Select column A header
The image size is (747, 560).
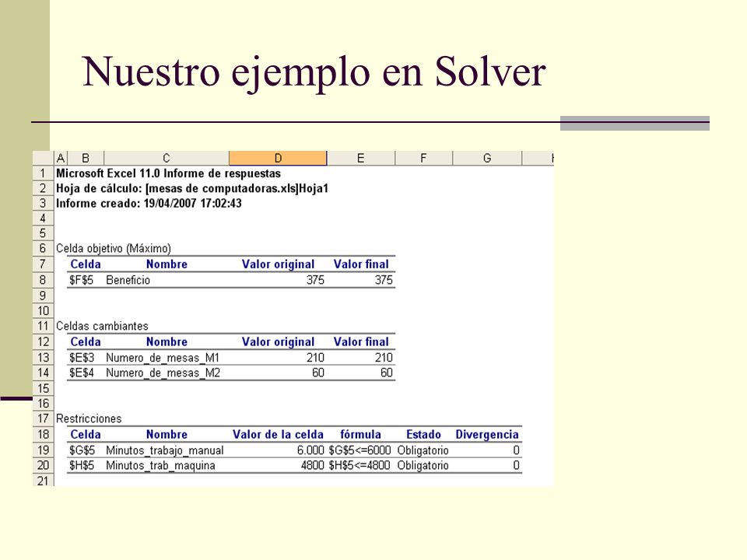61,158
